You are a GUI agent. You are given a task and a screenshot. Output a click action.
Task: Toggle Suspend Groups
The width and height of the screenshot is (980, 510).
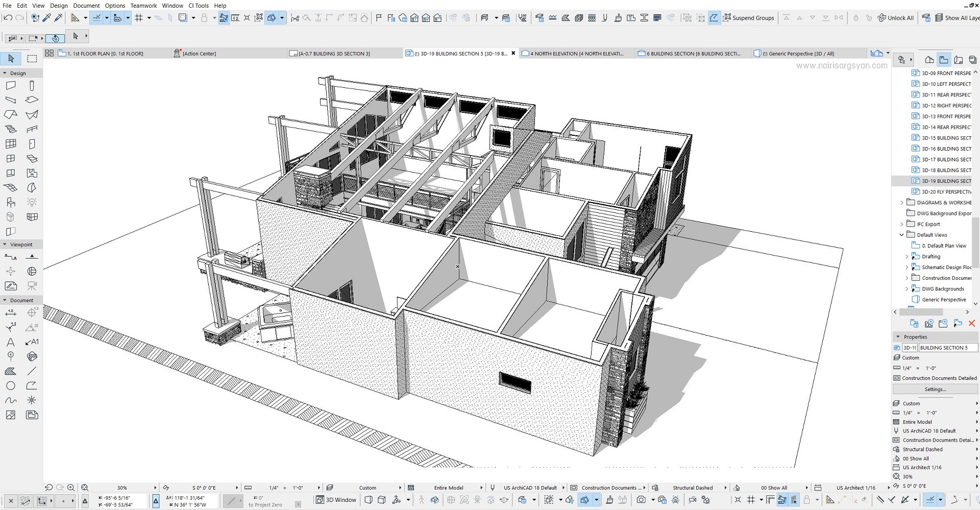(x=749, y=18)
